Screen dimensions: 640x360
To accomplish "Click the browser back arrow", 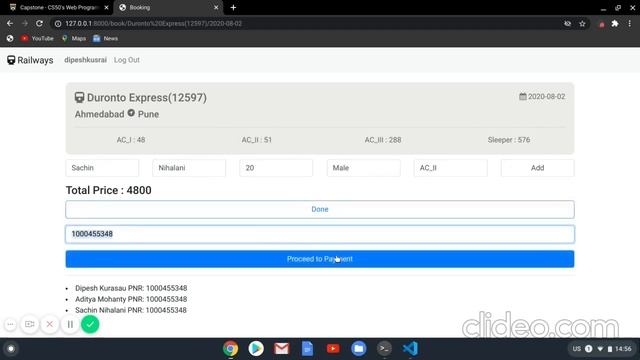I will [x=10, y=24].
